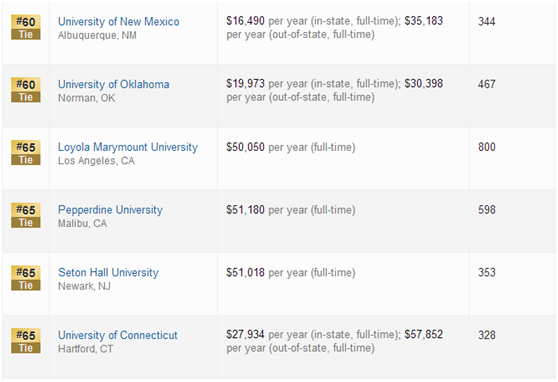Open the University of Connecticut link
The image size is (558, 382).
tap(117, 335)
